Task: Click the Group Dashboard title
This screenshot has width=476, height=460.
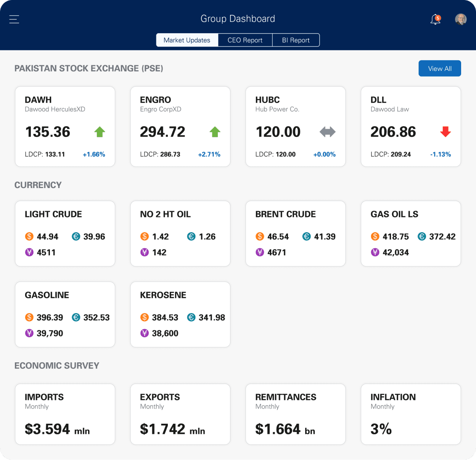Action: tap(238, 19)
